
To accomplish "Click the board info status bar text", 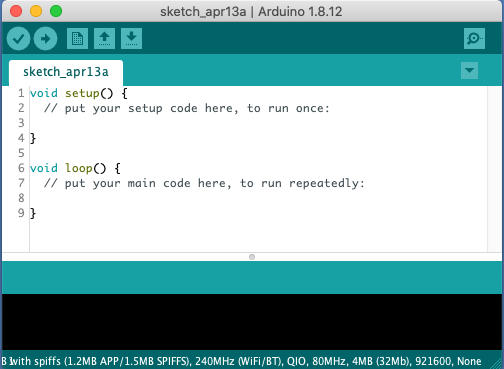I will tap(241, 361).
